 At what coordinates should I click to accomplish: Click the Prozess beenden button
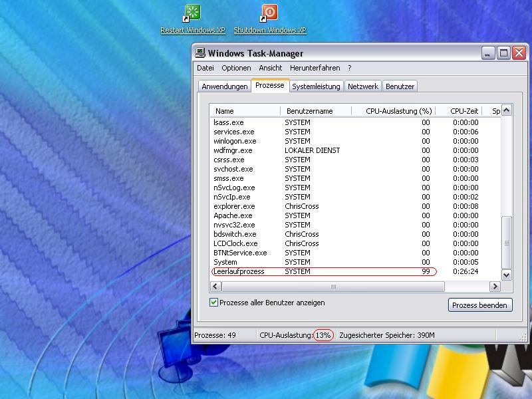479,305
